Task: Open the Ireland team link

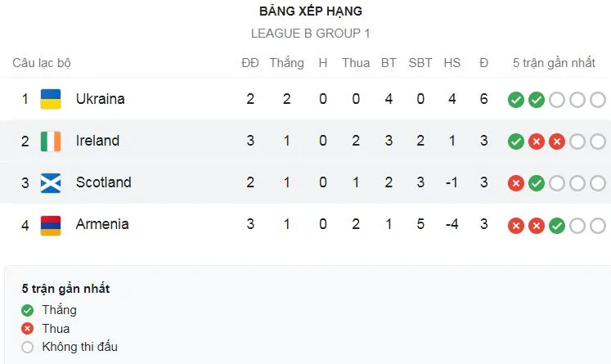Action: (97, 141)
